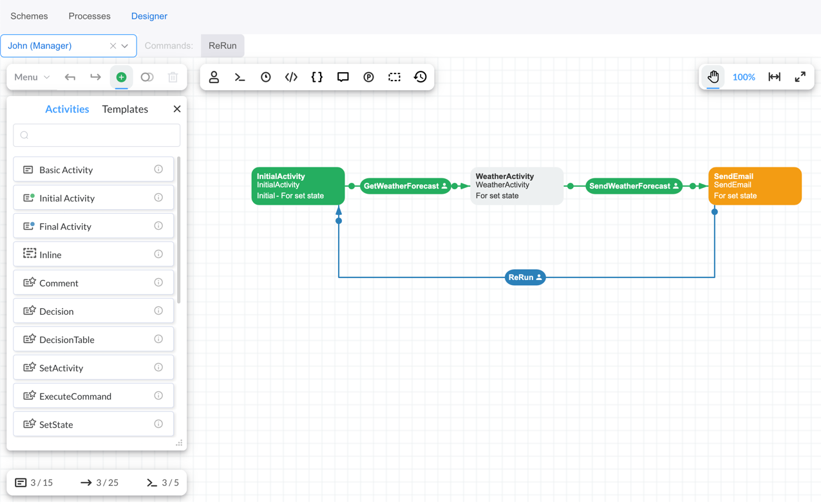Select Basic Activity list item
The width and height of the screenshot is (821, 504).
click(93, 169)
